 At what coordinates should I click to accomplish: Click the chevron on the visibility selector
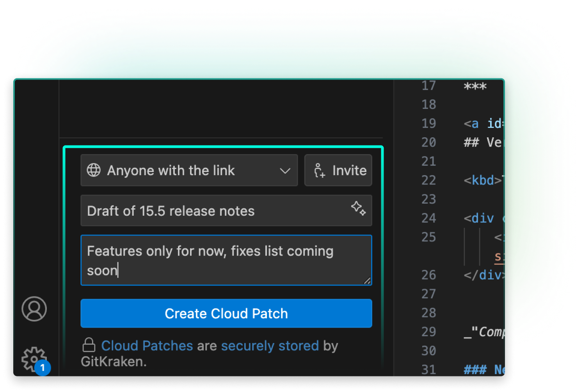285,170
